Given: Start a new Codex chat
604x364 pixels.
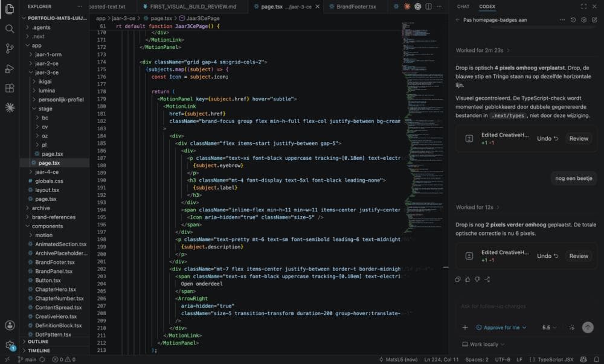Looking at the screenshot, I should click(595, 20).
